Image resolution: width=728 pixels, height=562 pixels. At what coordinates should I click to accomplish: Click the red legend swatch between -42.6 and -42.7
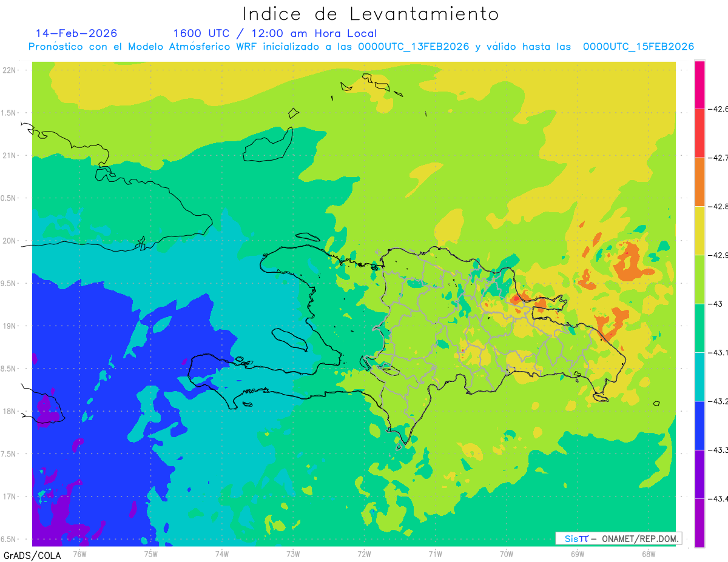coord(699,133)
